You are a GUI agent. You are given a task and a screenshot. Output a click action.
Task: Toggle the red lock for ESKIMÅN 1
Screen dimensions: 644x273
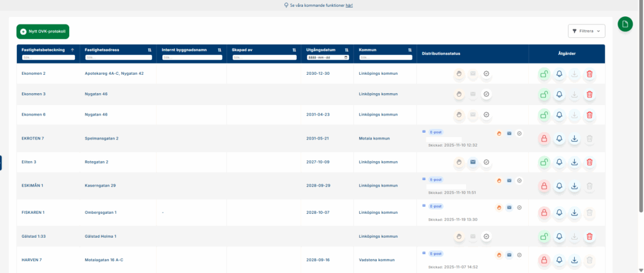pyautogui.click(x=543, y=186)
